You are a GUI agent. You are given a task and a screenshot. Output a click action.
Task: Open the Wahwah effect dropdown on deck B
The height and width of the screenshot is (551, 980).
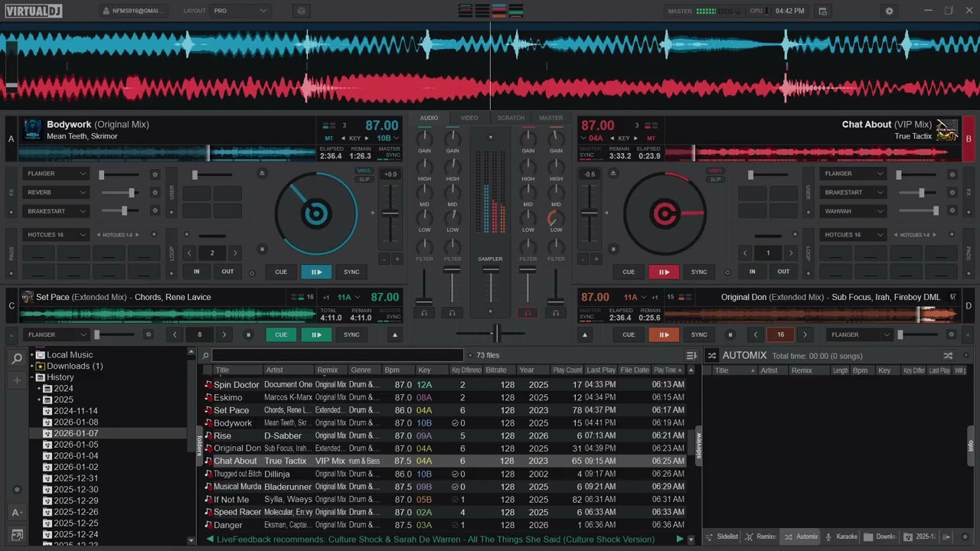coord(852,210)
